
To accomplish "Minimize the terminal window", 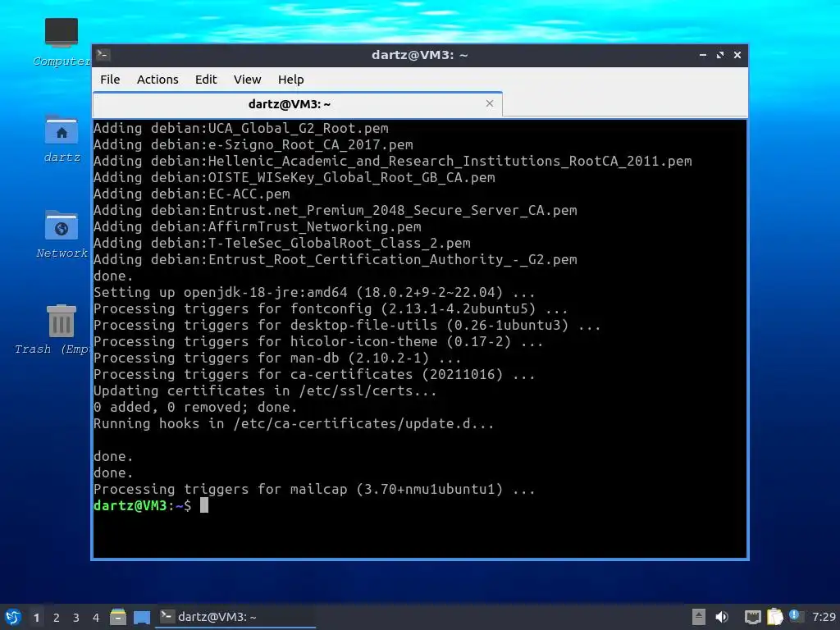I will [x=703, y=55].
